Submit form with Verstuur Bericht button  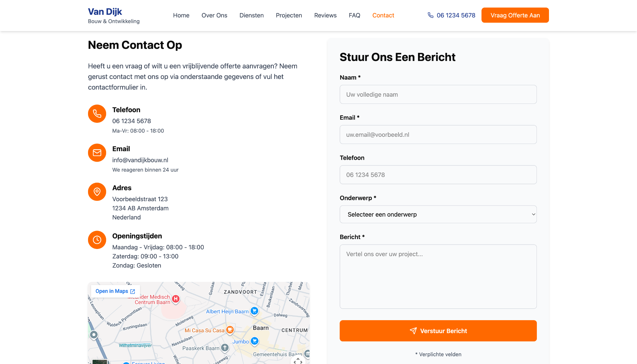pos(438,331)
